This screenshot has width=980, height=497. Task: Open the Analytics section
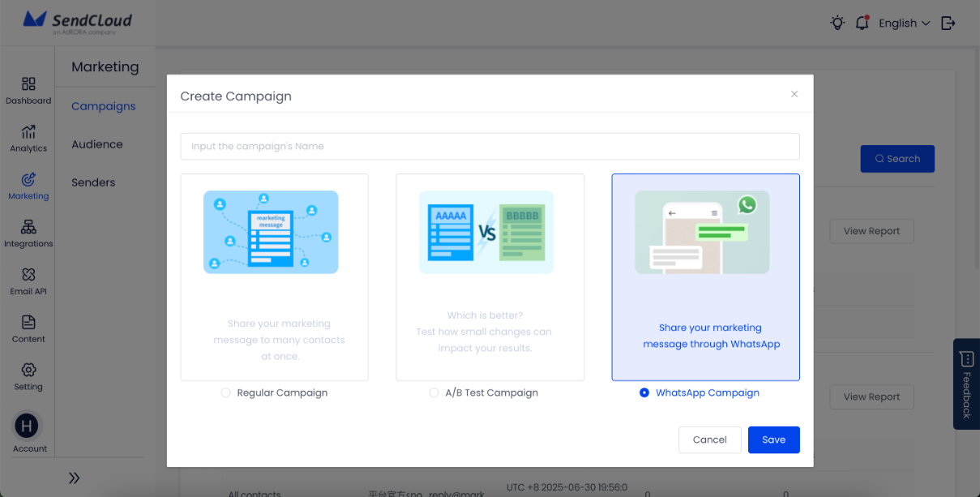[x=28, y=138]
